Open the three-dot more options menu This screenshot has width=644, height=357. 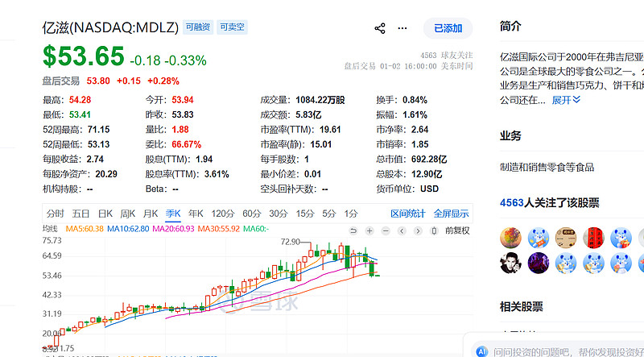(402, 28)
